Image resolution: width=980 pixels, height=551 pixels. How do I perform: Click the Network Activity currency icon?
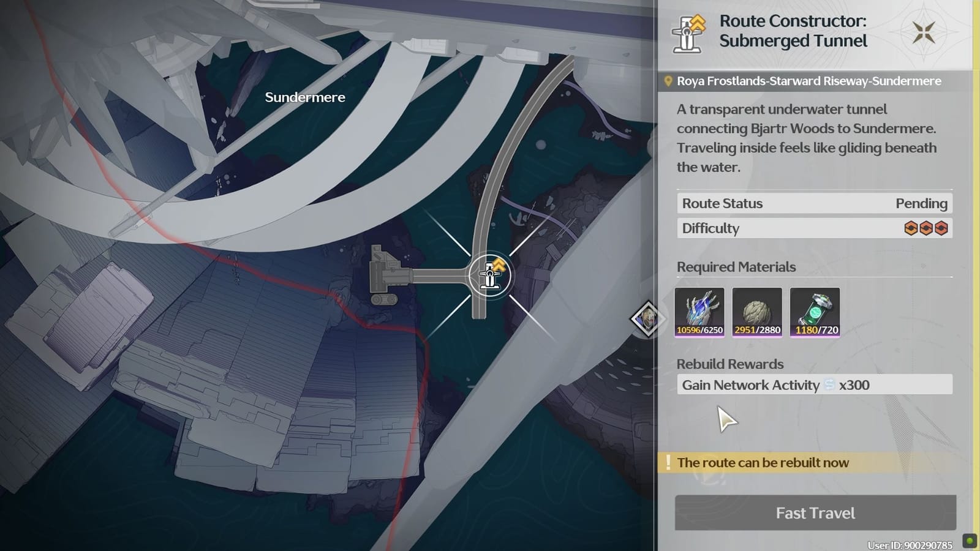[x=829, y=385]
